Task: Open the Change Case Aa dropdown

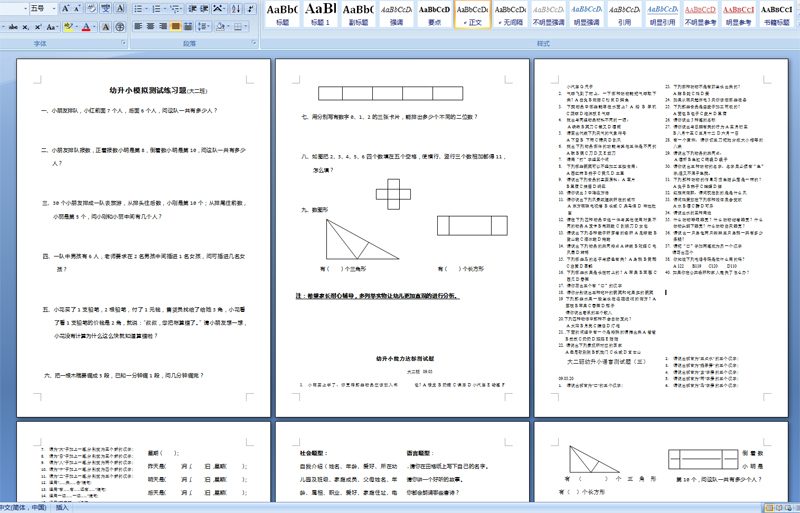Action: 51,27
